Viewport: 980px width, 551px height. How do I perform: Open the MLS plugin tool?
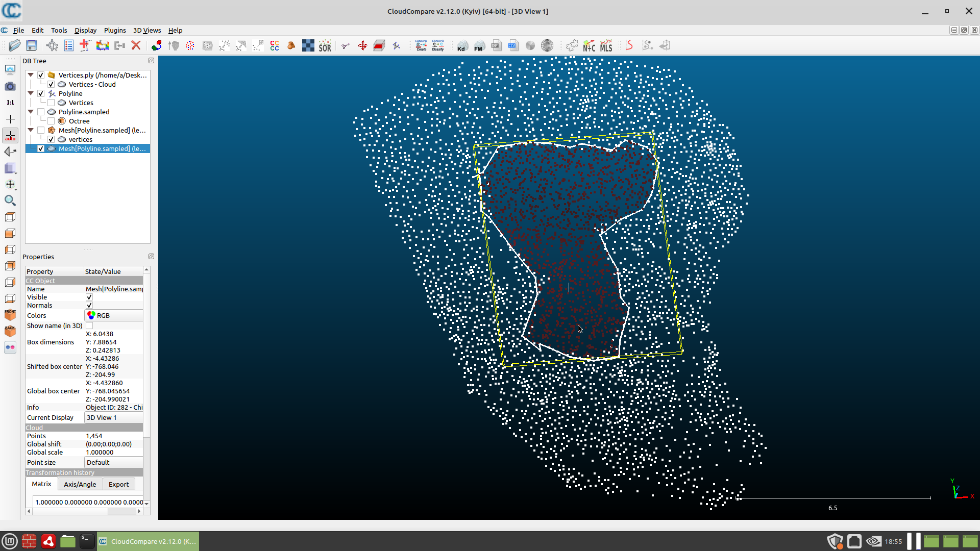click(606, 46)
